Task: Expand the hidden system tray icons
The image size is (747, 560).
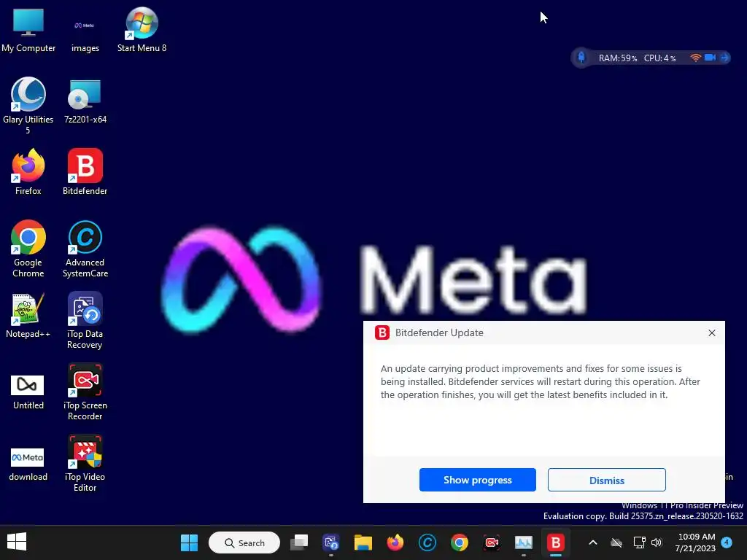Action: pyautogui.click(x=593, y=542)
